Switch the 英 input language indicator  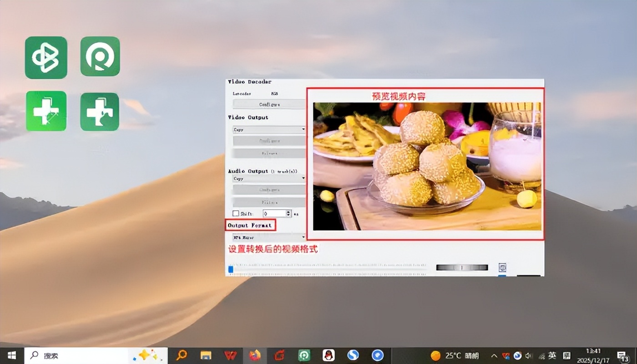pos(552,356)
